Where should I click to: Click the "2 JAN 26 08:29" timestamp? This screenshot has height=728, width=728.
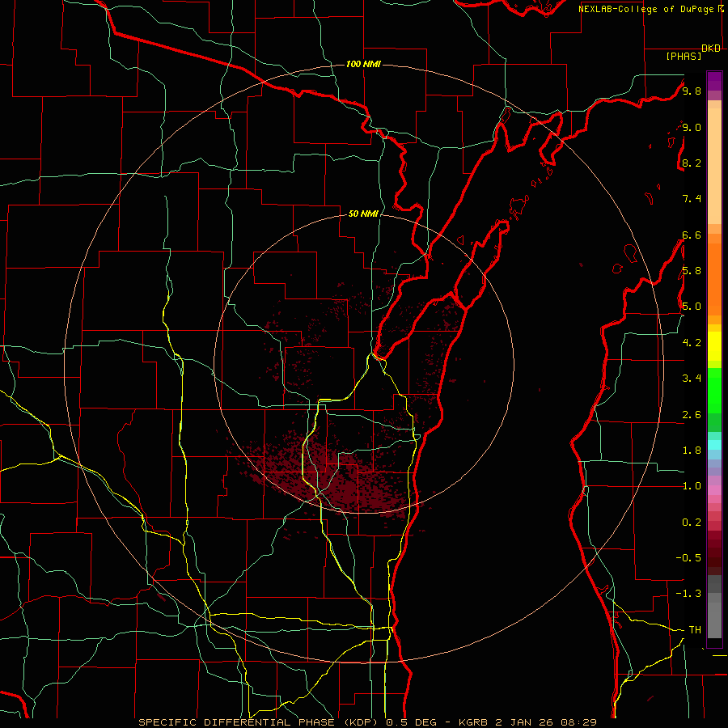pyautogui.click(x=545, y=722)
